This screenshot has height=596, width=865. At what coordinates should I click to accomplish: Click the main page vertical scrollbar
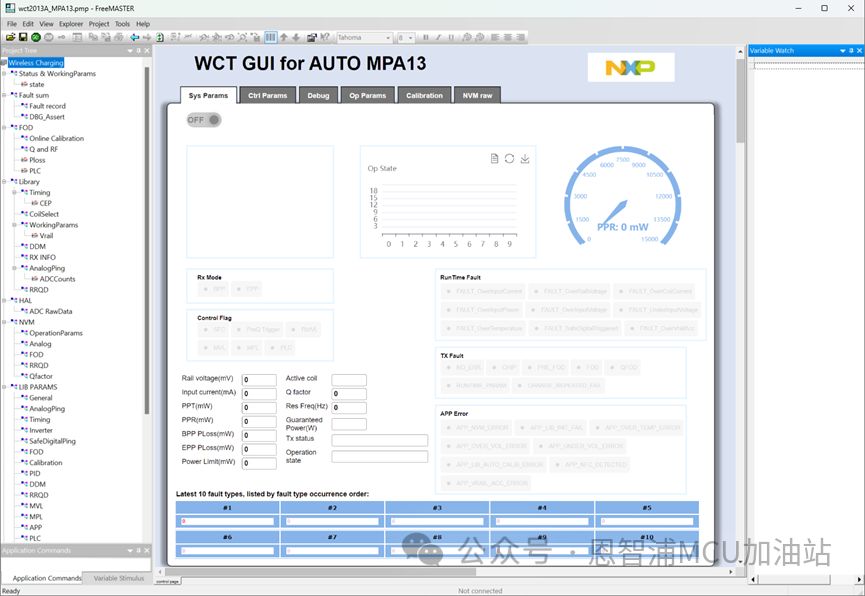[x=740, y=99]
